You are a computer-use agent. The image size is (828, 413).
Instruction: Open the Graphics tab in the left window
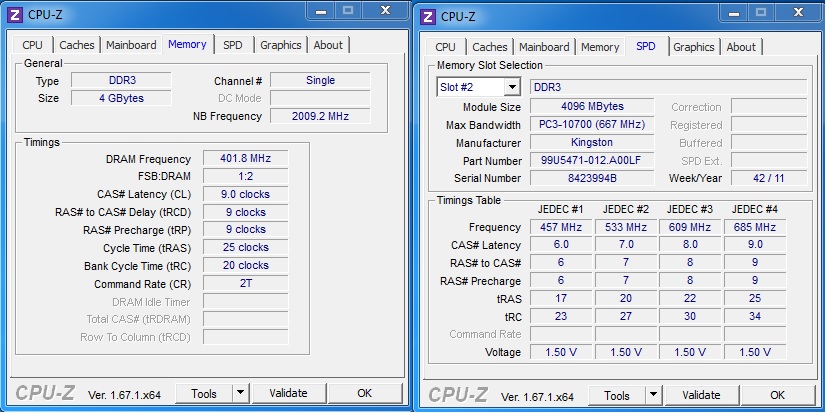pyautogui.click(x=281, y=45)
